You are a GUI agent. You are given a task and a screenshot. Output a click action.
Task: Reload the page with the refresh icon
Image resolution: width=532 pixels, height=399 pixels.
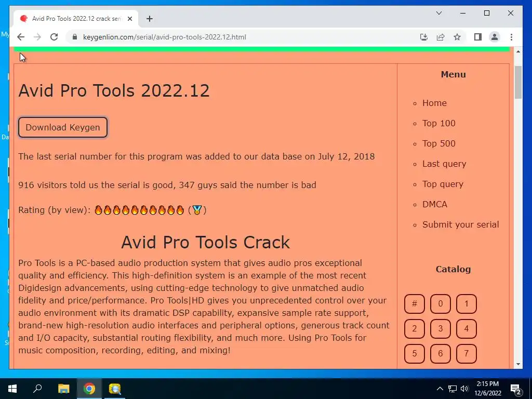pyautogui.click(x=54, y=37)
